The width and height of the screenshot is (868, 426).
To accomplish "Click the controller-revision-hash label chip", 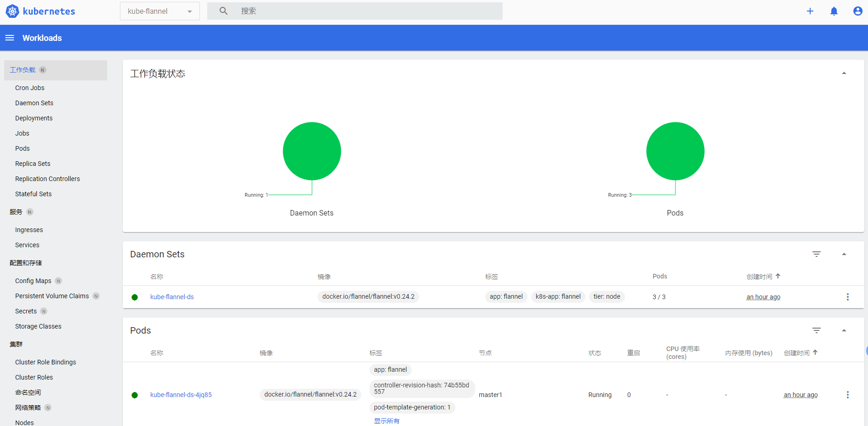I will (422, 388).
